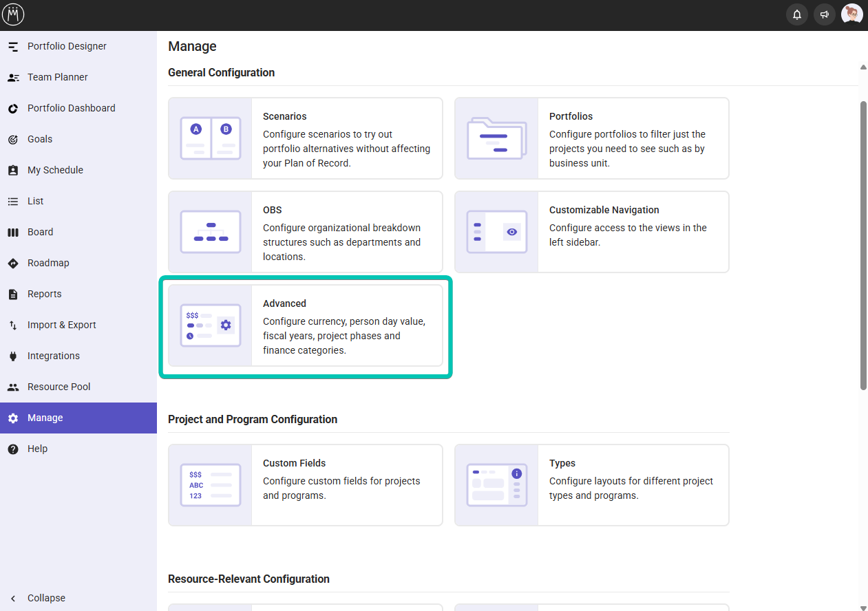The width and height of the screenshot is (868, 611).
Task: Select the Roadmap sidebar icon
Action: (x=13, y=264)
